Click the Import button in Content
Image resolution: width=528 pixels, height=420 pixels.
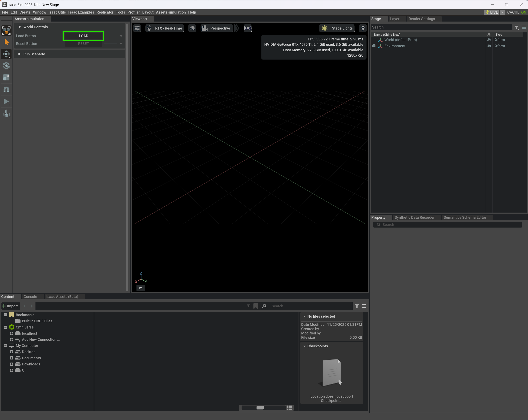click(10, 306)
